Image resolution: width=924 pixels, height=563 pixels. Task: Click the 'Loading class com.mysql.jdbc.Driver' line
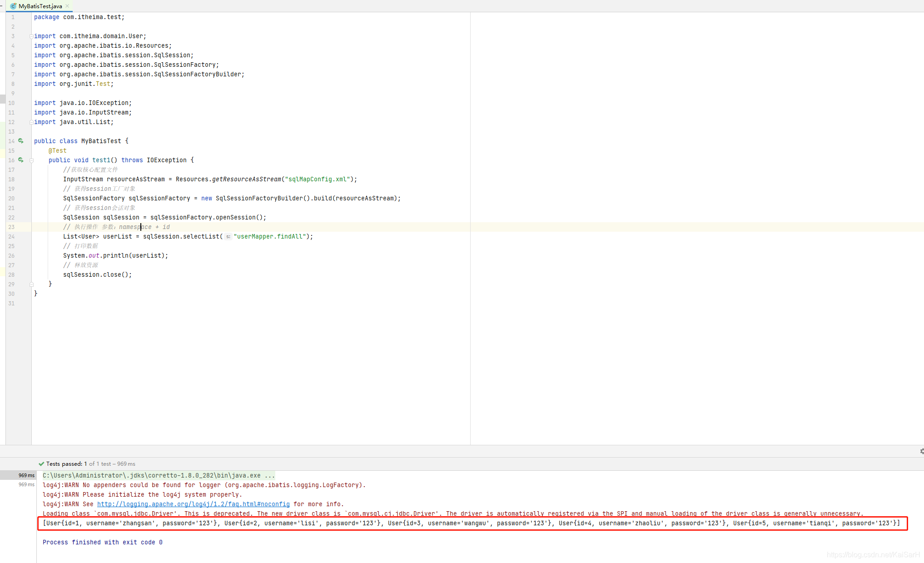coord(453,513)
